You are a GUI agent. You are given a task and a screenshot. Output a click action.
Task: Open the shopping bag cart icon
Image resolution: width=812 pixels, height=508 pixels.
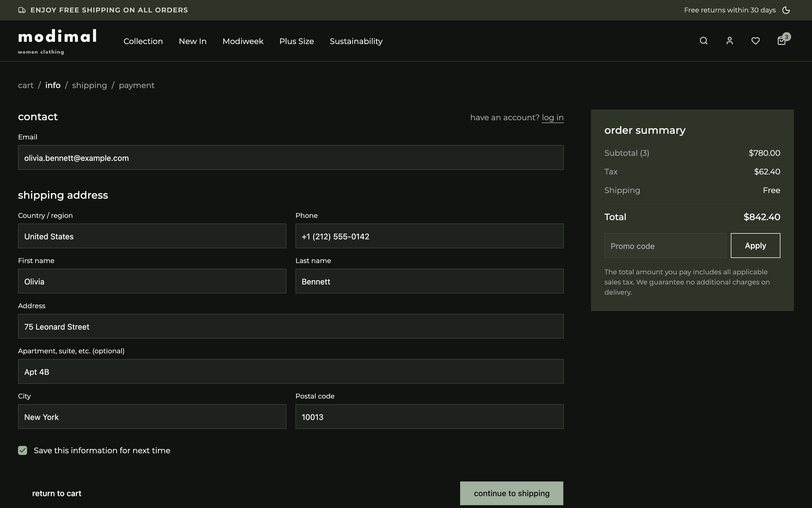(x=782, y=41)
